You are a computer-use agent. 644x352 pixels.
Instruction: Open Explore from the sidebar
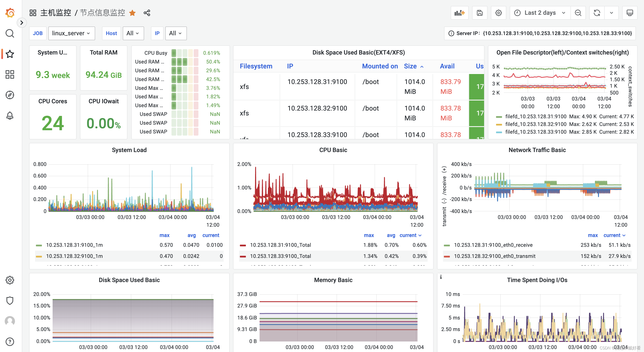10,95
